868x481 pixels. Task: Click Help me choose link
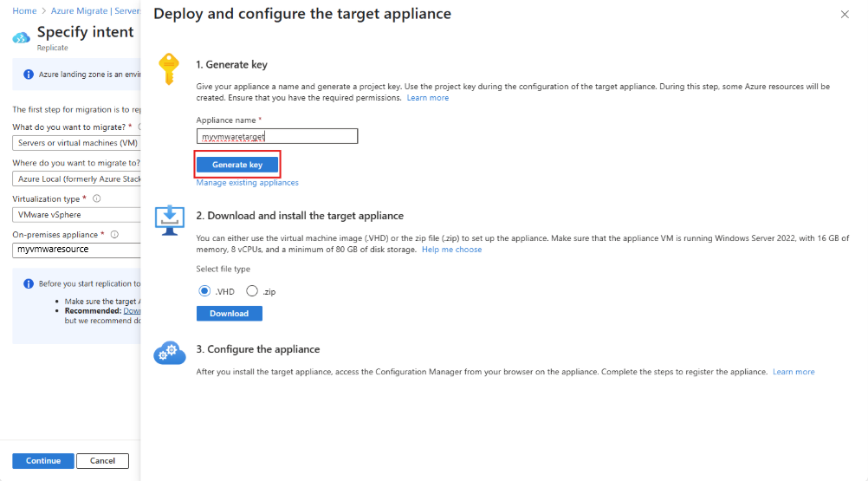pyautogui.click(x=451, y=250)
